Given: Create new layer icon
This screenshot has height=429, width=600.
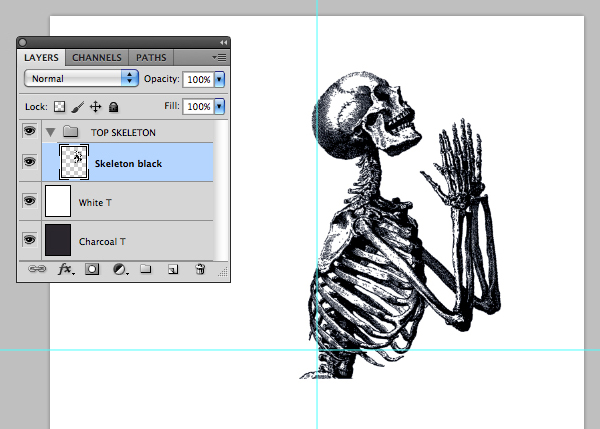Looking at the screenshot, I should (x=173, y=269).
